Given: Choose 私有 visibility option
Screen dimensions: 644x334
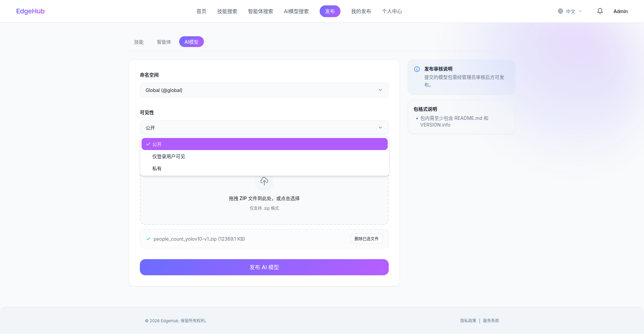Looking at the screenshot, I should coord(265,169).
